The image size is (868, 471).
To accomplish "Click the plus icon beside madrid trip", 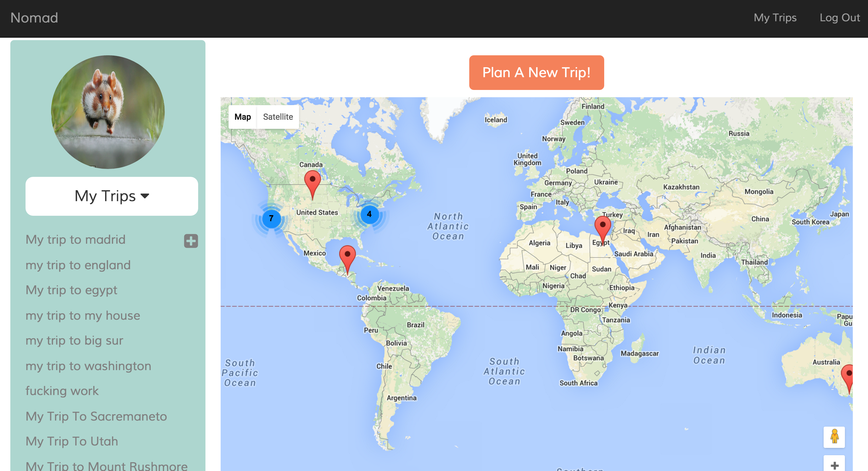I will point(191,241).
